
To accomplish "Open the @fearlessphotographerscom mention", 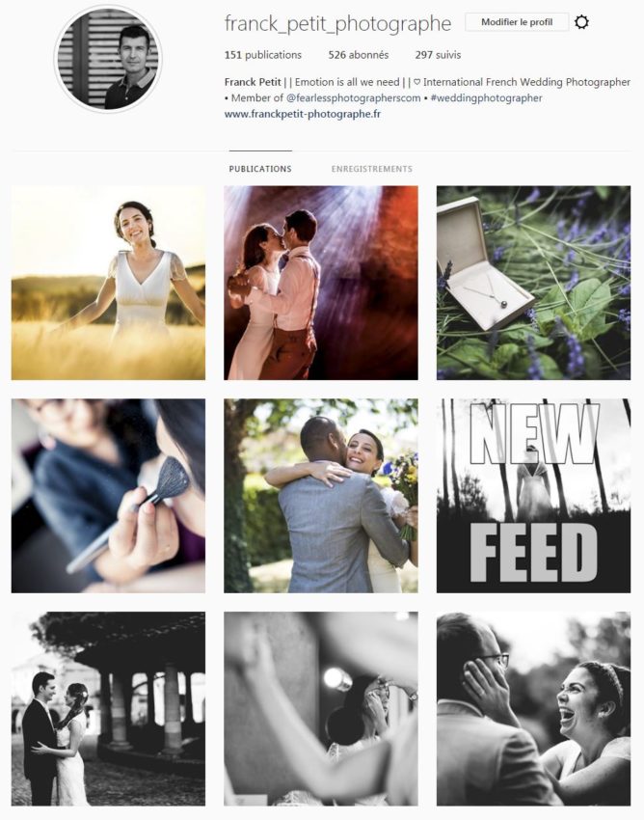I will coord(354,97).
